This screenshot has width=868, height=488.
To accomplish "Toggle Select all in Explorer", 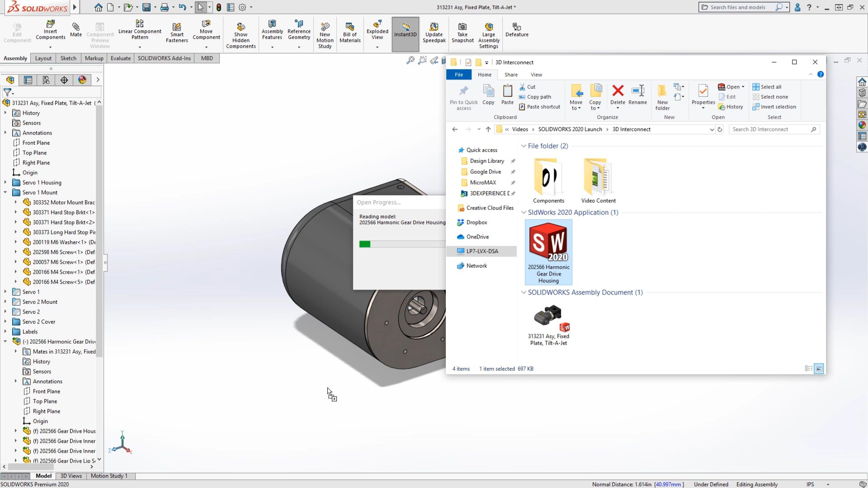I will [767, 87].
